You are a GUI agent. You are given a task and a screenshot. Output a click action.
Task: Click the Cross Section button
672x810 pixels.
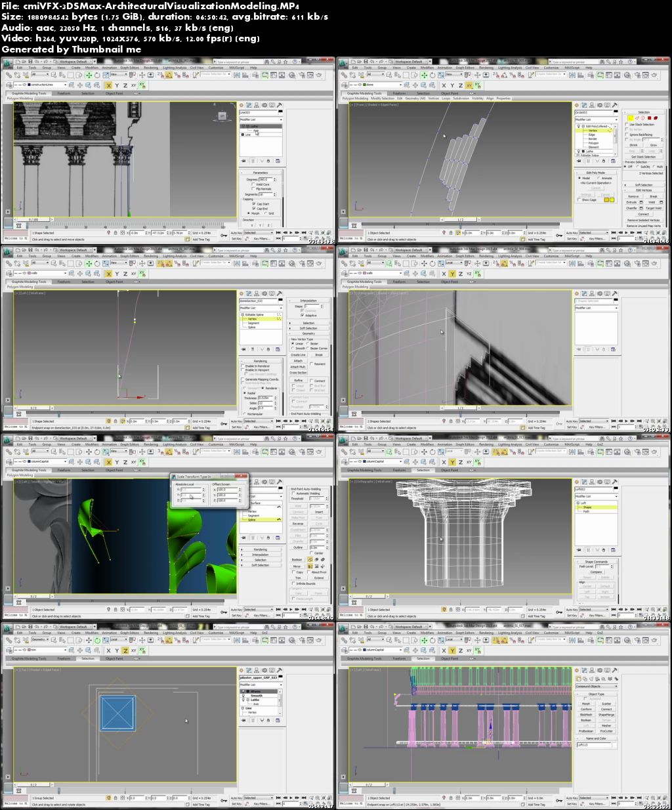299,372
